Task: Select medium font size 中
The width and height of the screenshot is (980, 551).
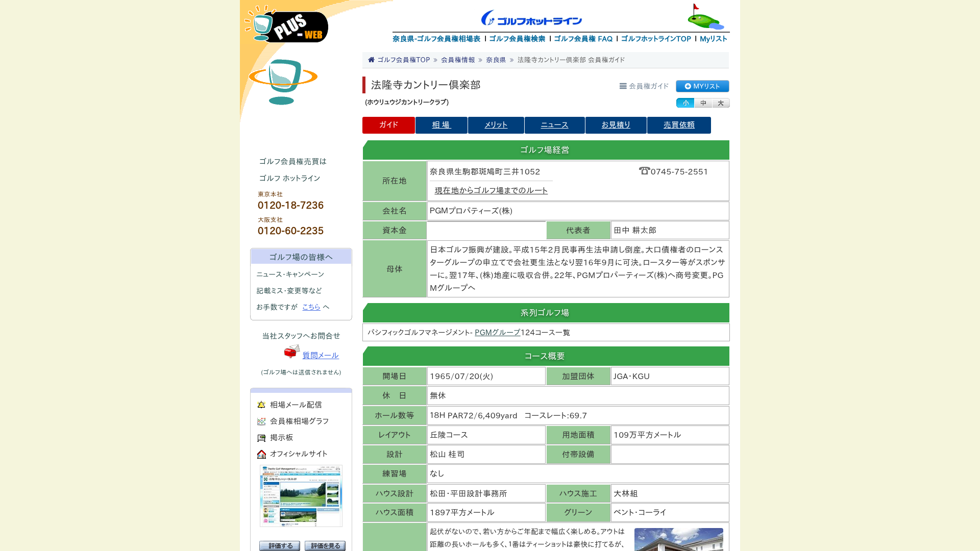Action: [703, 103]
